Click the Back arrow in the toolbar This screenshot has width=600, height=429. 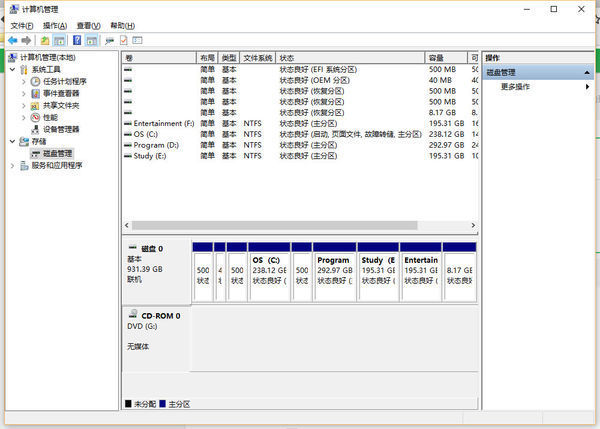pos(12,41)
